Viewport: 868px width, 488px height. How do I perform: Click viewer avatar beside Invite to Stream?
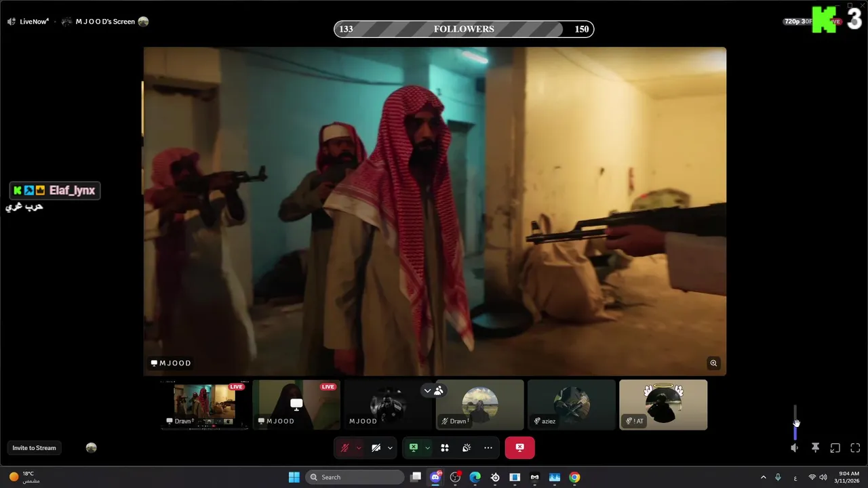pyautogui.click(x=92, y=448)
